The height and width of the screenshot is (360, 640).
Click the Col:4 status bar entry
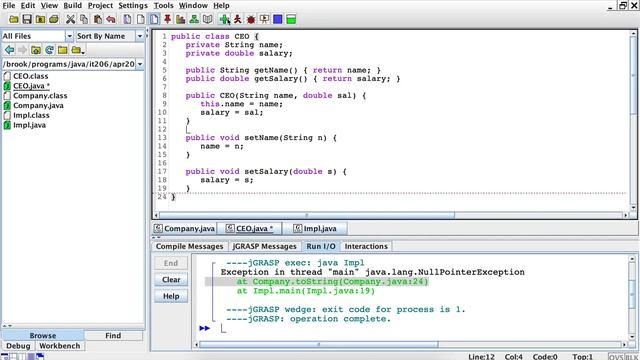point(513,357)
